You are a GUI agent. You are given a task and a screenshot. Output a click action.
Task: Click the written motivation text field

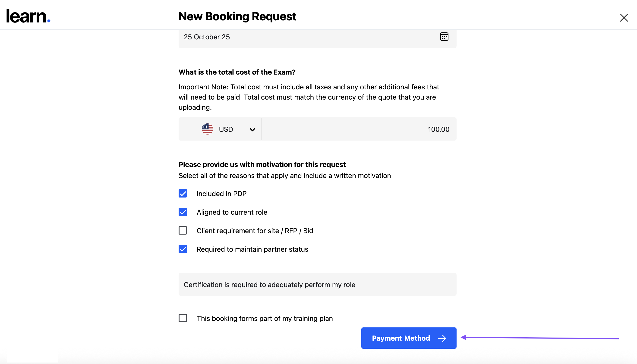(317, 285)
